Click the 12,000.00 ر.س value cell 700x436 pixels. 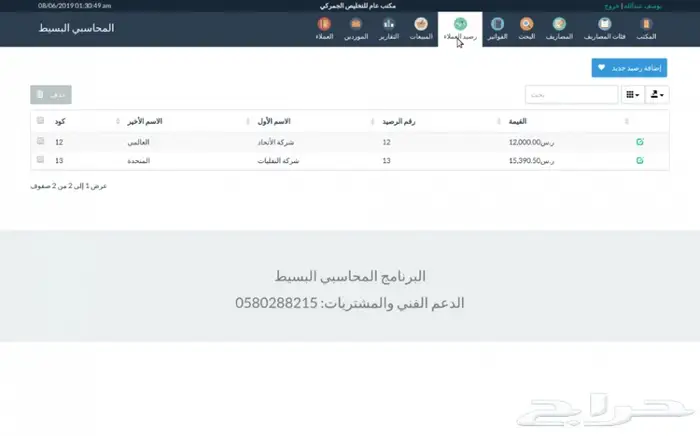click(x=531, y=142)
